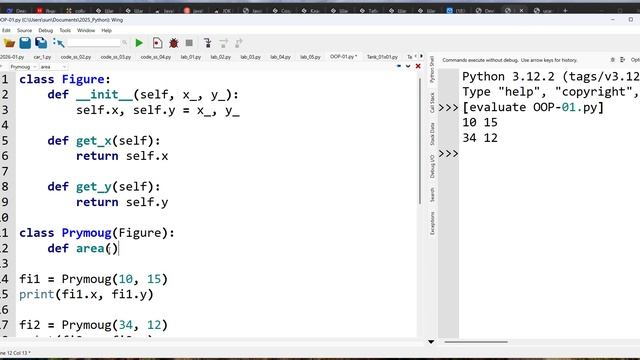Image resolution: width=640 pixels, height=360 pixels.
Task: Click the Save file disk icon
Action: pos(25,43)
